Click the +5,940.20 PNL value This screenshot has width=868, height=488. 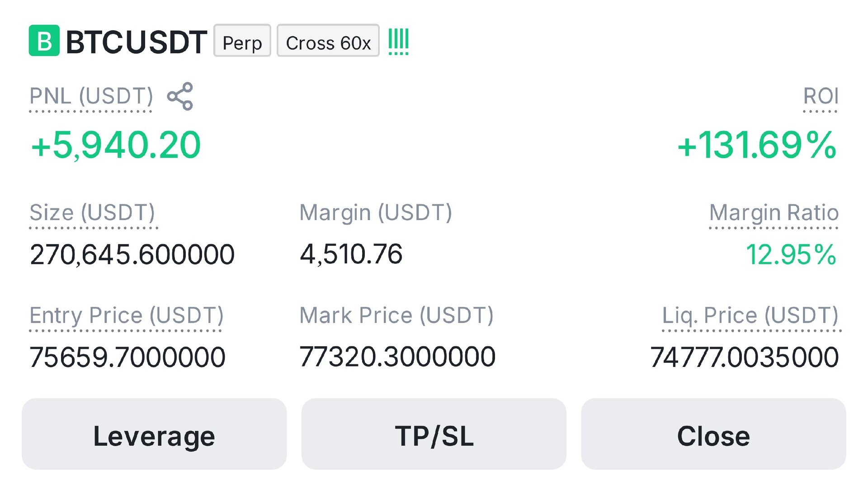pos(116,145)
